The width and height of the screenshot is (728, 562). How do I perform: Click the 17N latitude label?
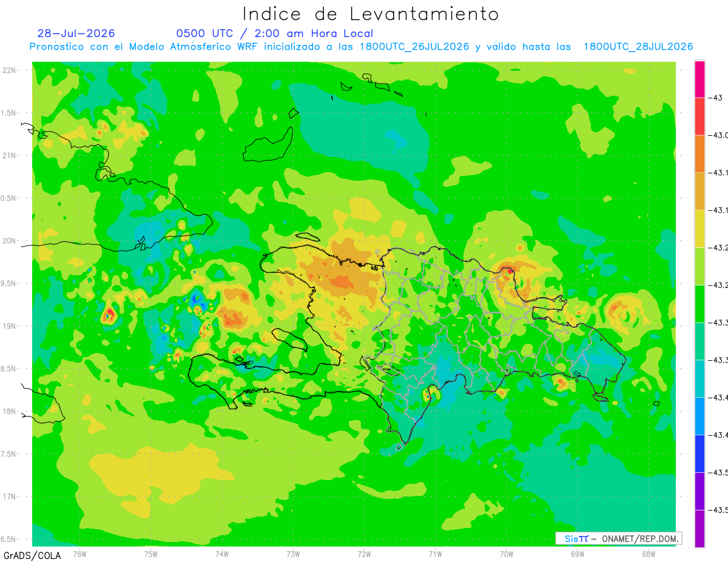click(x=9, y=497)
